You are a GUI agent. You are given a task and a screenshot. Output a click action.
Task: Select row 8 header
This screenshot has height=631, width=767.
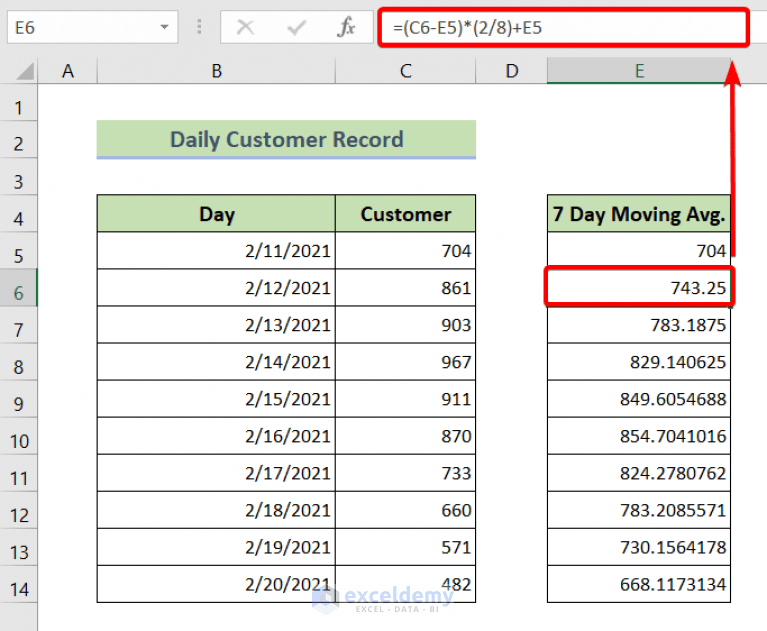[x=19, y=362]
